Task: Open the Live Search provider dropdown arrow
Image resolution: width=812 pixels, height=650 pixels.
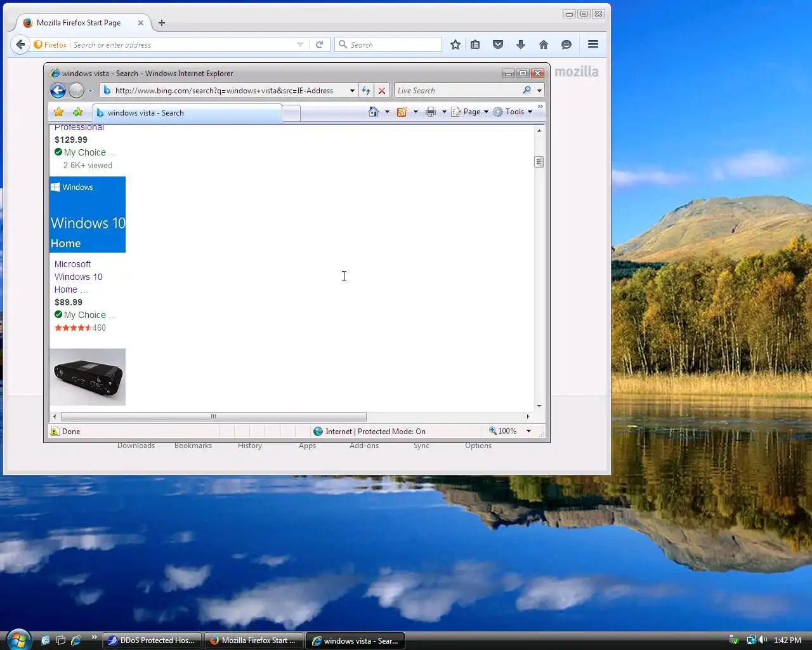Action: tap(539, 91)
